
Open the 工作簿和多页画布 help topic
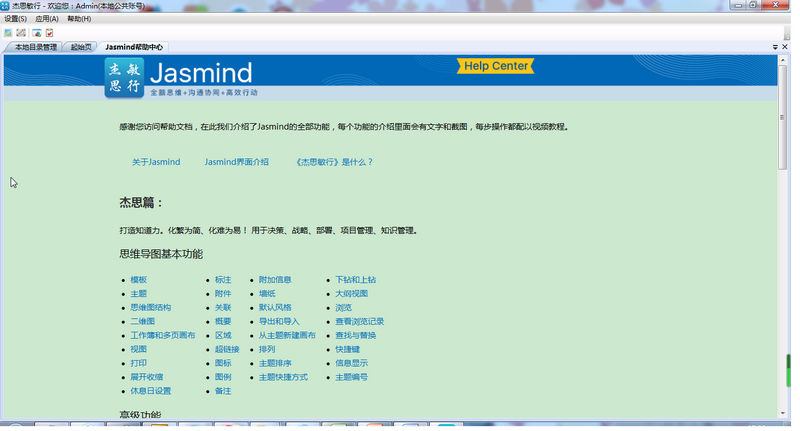pos(163,335)
